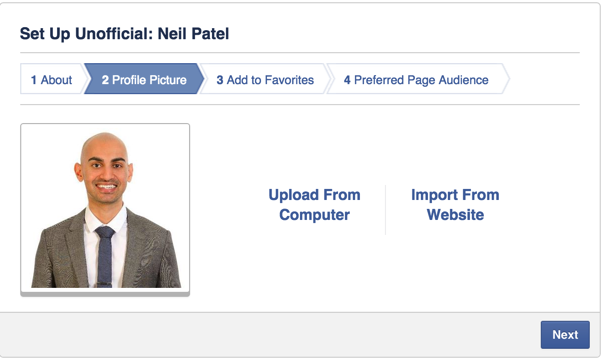Open the Add to Favorites step
The height and width of the screenshot is (361, 602).
(x=265, y=80)
